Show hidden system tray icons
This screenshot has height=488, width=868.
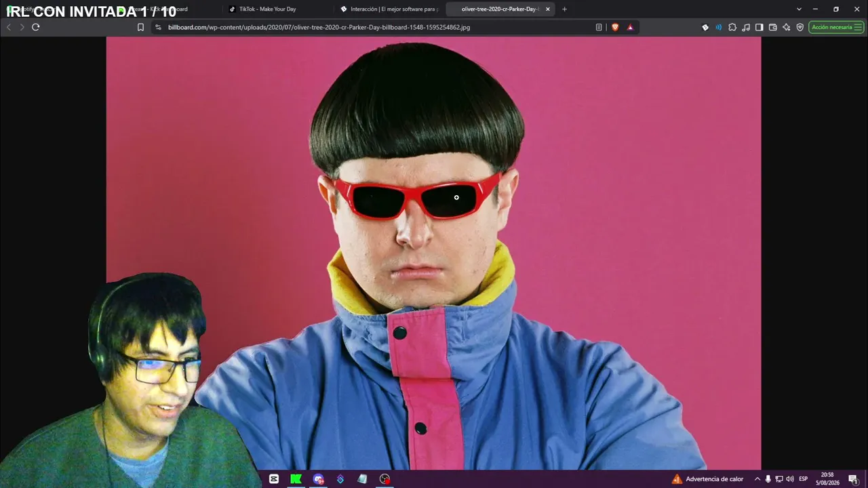(x=757, y=479)
